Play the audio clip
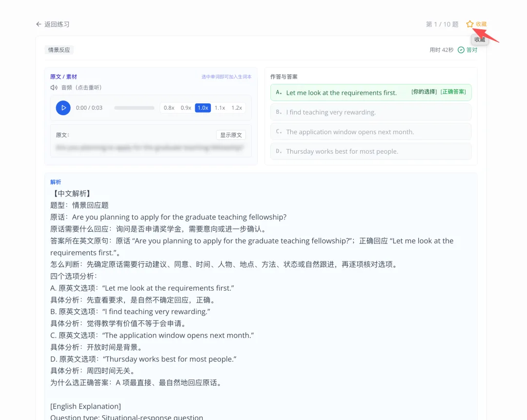527x420 pixels. coord(63,108)
